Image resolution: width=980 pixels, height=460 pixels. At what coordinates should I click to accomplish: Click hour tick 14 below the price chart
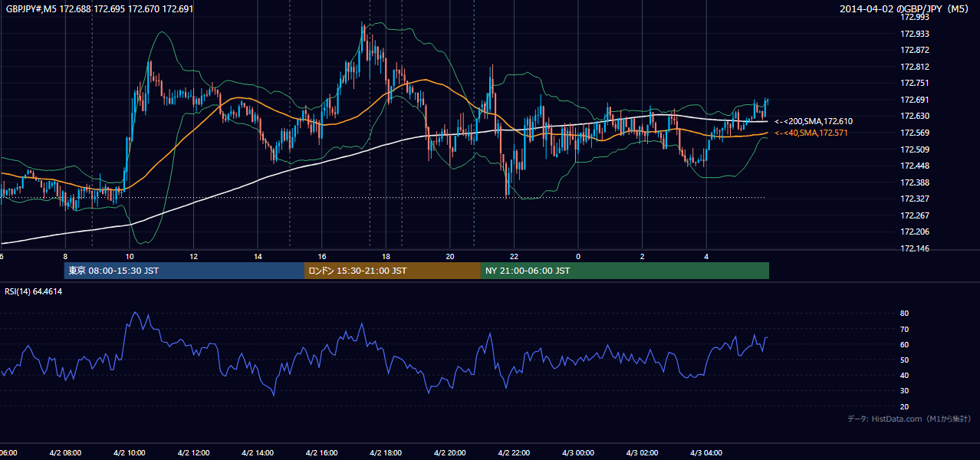(258, 256)
